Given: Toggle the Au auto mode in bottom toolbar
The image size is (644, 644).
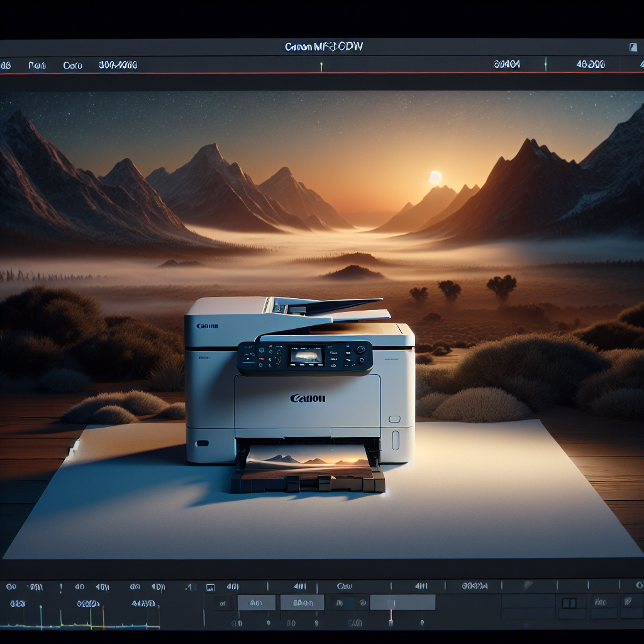Looking at the screenshot, I should coord(257,602).
